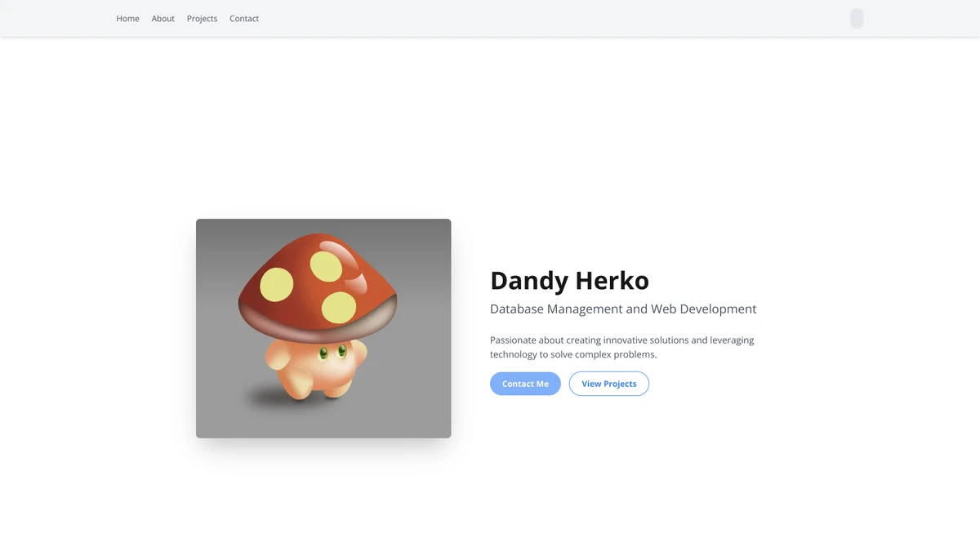Click the top yellow spot on mushroom cap
Screen dimensions: 980x551
pyautogui.click(x=326, y=266)
